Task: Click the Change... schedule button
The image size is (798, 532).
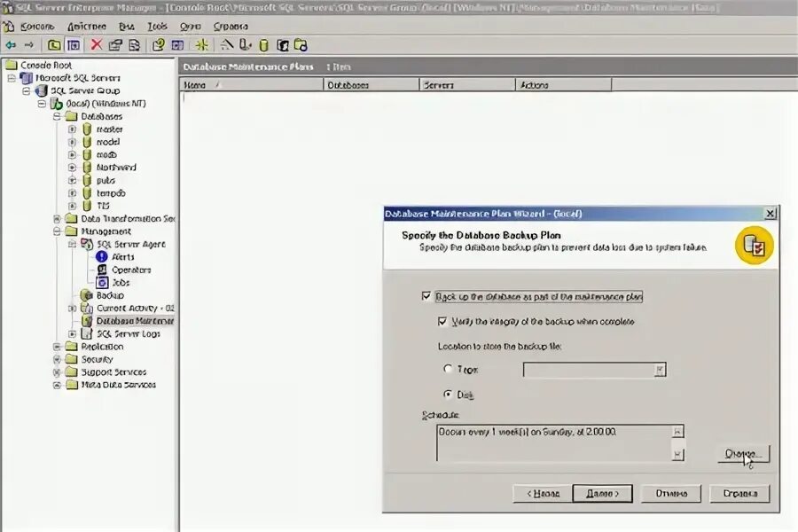Action: click(x=744, y=454)
